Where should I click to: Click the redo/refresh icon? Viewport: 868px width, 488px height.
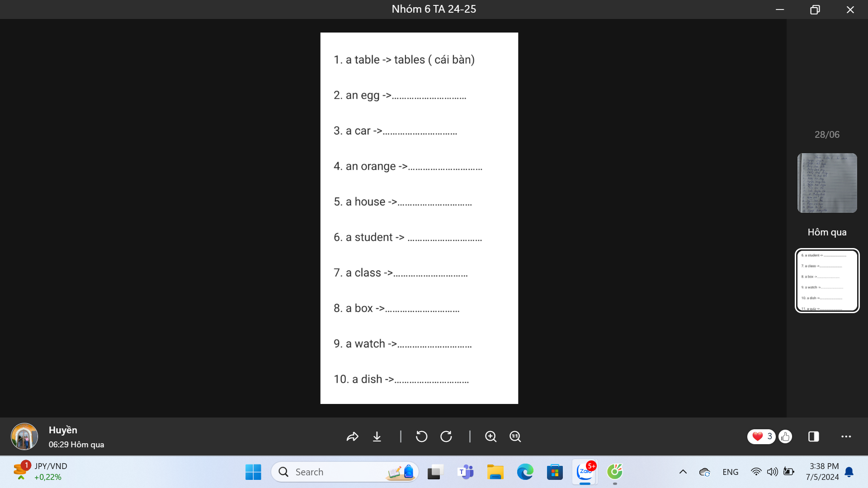pos(446,436)
